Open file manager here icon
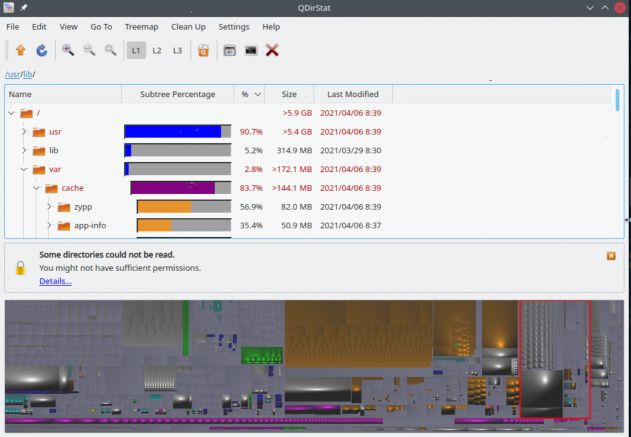Image resolution: width=631 pixels, height=437 pixels. coord(229,50)
